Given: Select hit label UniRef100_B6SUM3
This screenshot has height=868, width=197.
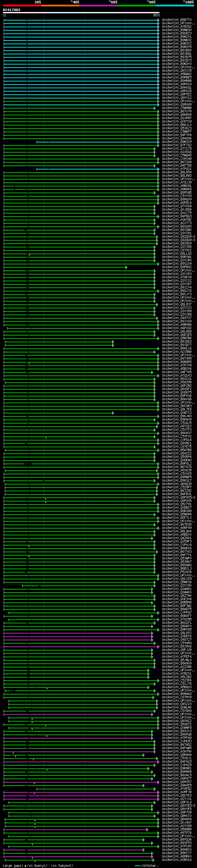Looking at the screenshot, I should (177, 226).
